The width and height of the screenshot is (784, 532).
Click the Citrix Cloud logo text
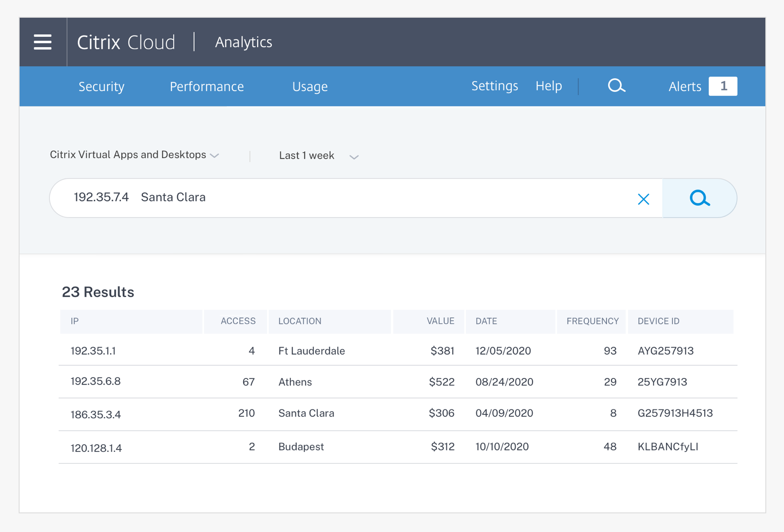(x=126, y=42)
